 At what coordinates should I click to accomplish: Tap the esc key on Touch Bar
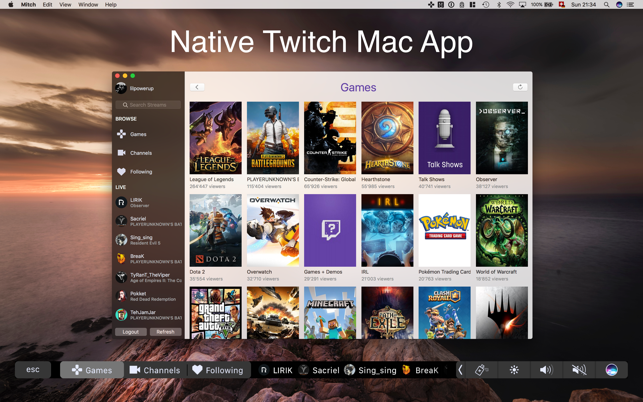click(x=33, y=370)
